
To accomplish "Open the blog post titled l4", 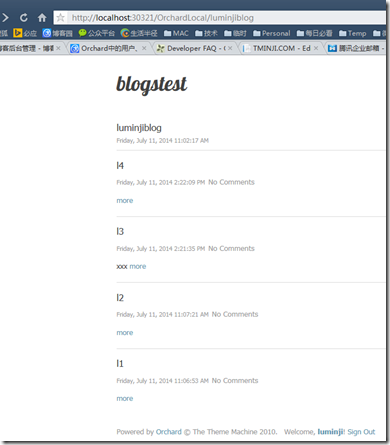I will pyautogui.click(x=120, y=165).
